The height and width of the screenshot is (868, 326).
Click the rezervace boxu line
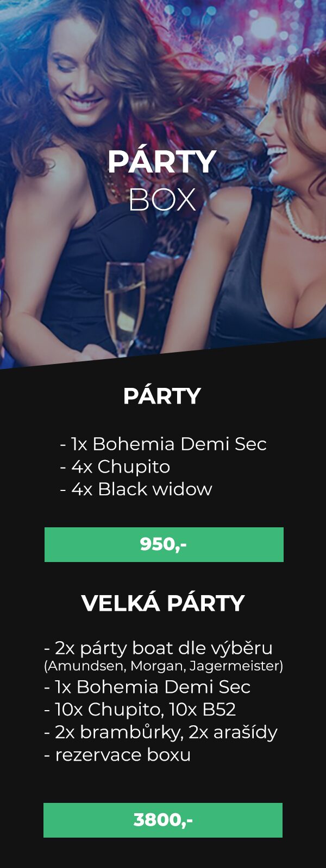click(117, 755)
